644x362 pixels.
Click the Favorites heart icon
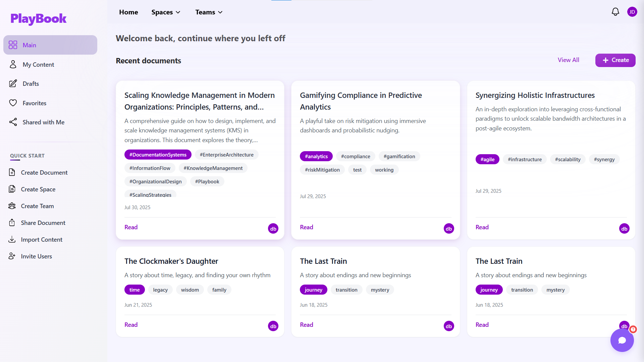(13, 103)
